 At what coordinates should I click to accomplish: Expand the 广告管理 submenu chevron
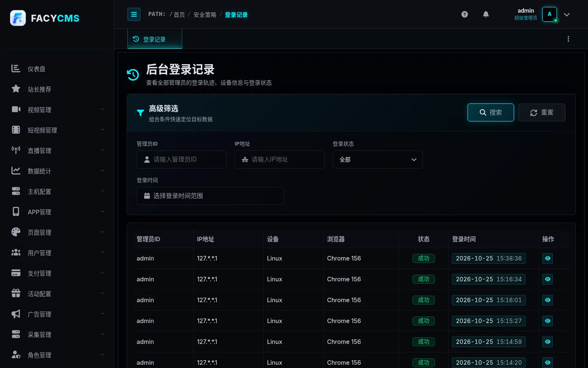point(102,314)
